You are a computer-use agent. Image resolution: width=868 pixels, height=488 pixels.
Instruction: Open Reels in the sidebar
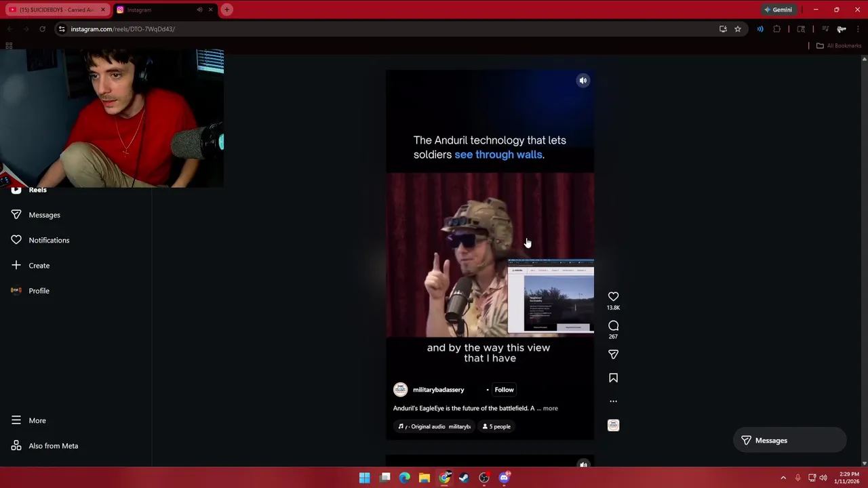coord(37,190)
